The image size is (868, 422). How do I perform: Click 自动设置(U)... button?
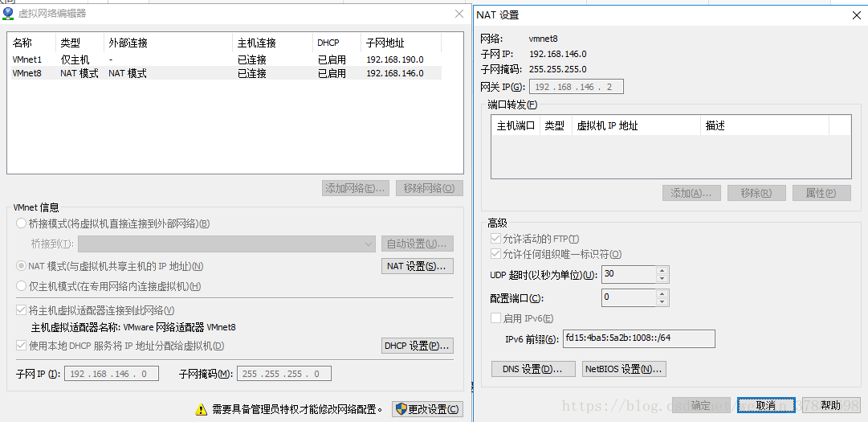(418, 244)
